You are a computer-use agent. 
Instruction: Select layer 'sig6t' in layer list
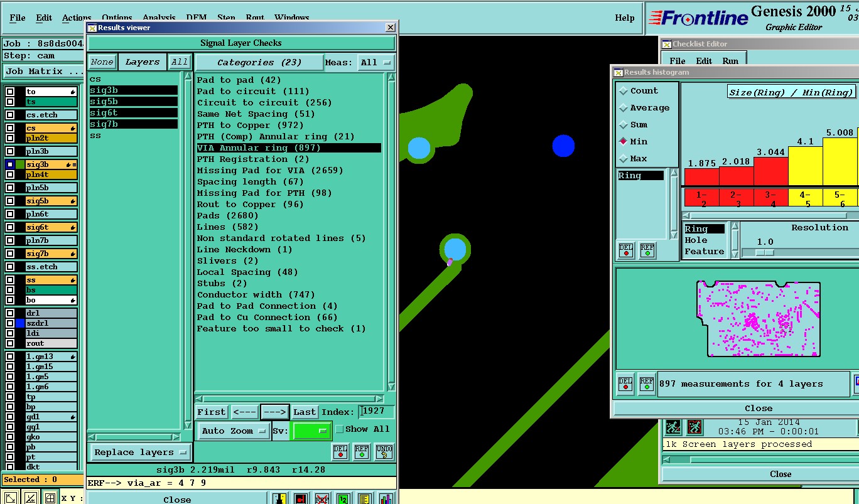[133, 113]
